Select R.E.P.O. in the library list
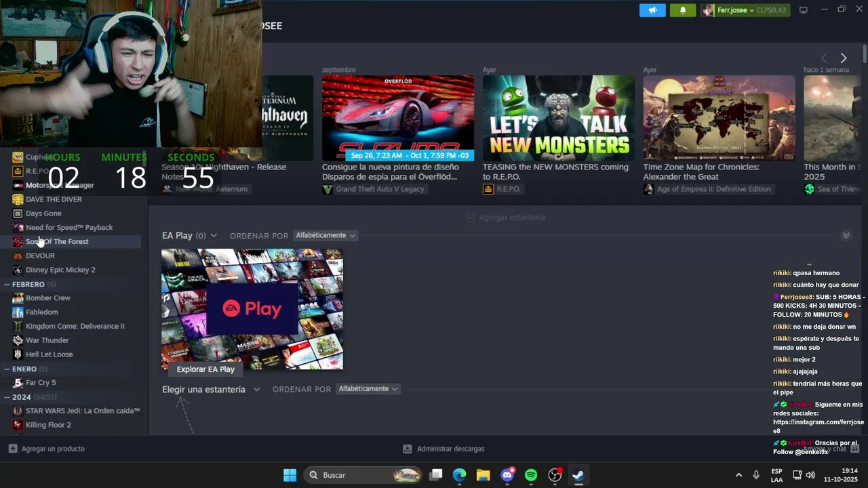 tap(37, 171)
